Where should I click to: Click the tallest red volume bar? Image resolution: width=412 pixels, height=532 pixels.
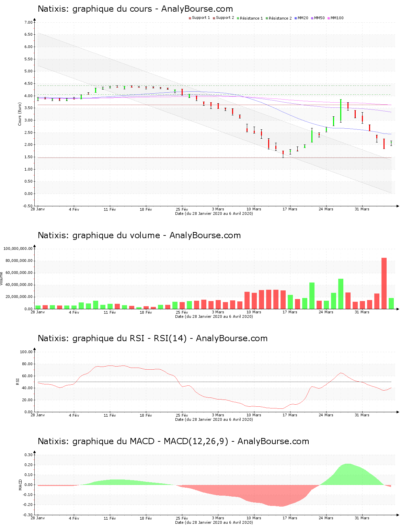(x=384, y=283)
